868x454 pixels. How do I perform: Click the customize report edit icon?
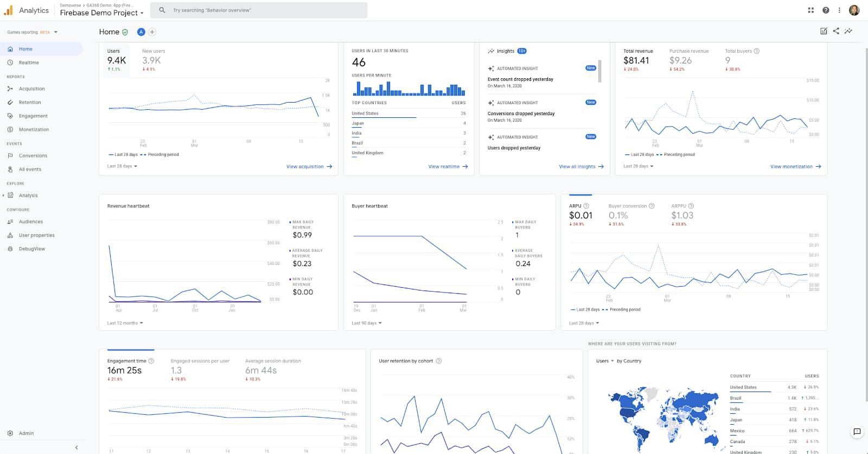[x=824, y=31]
